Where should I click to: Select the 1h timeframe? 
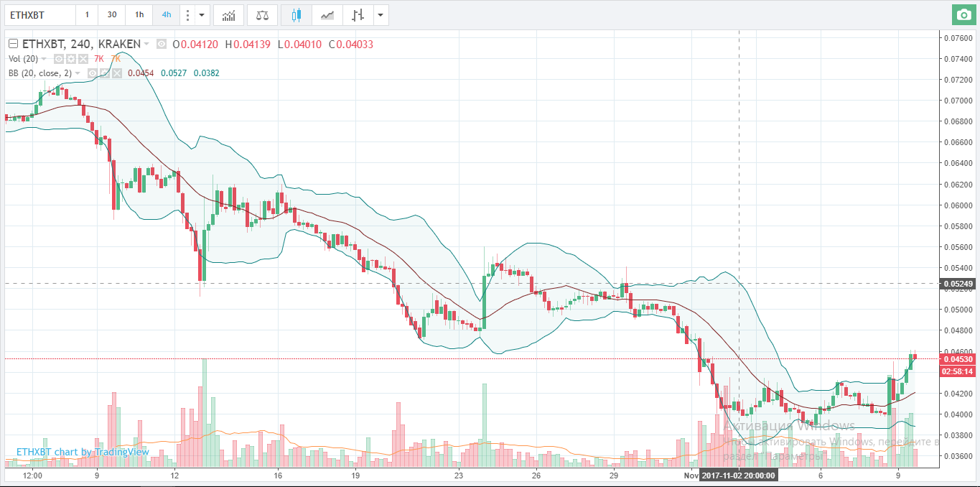pyautogui.click(x=139, y=15)
